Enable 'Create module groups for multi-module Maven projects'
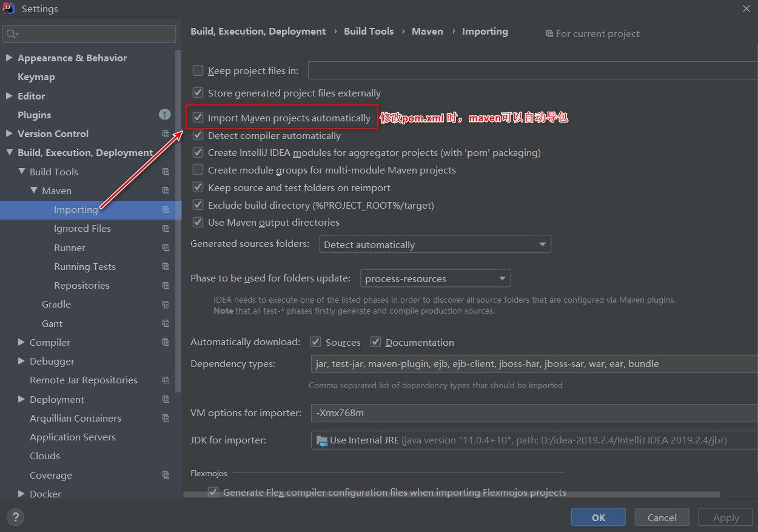Screen dimensions: 758x532 click(x=198, y=170)
